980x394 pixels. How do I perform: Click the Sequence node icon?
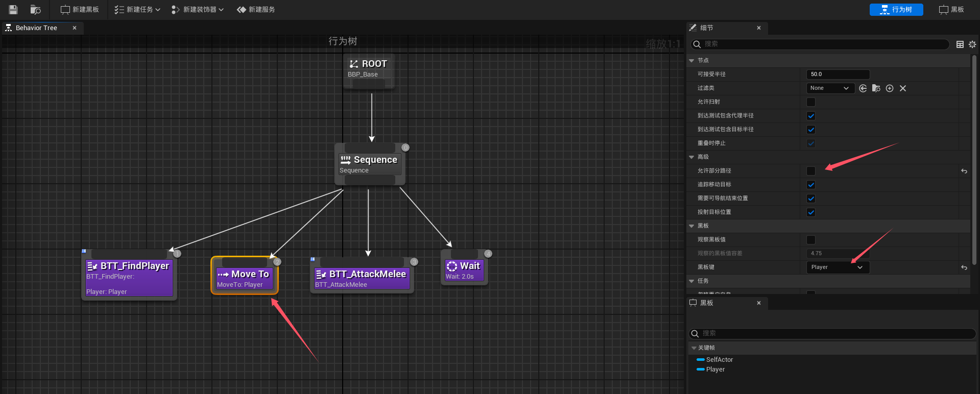click(x=346, y=160)
